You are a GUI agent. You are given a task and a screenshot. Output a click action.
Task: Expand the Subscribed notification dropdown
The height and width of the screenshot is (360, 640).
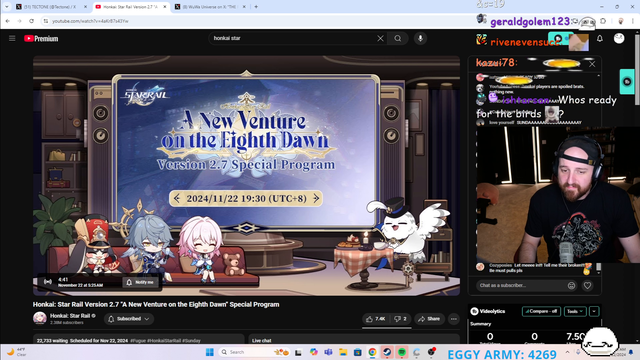pos(129,319)
